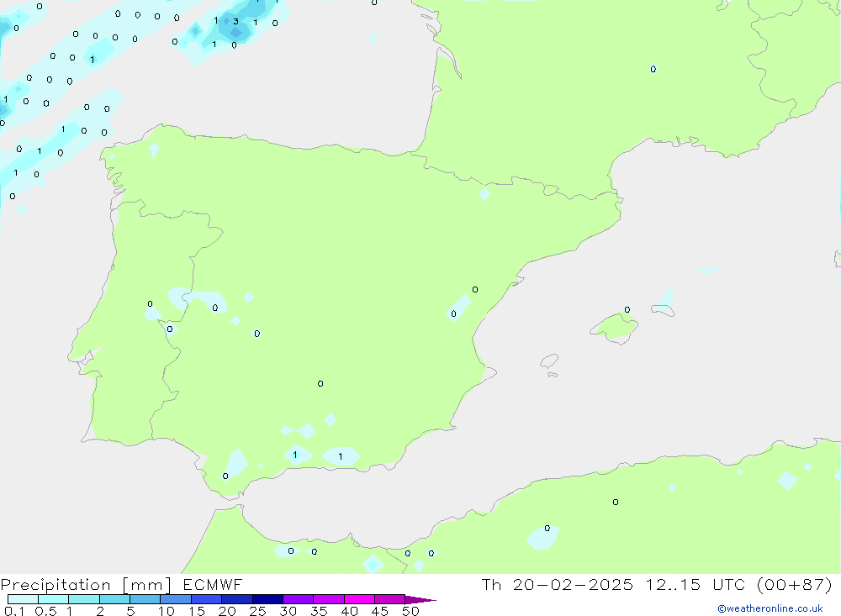This screenshot has height=616, width=841.
Task: Select the 20–25 mm dark blue legend segment
Action: pyautogui.click(x=236, y=599)
